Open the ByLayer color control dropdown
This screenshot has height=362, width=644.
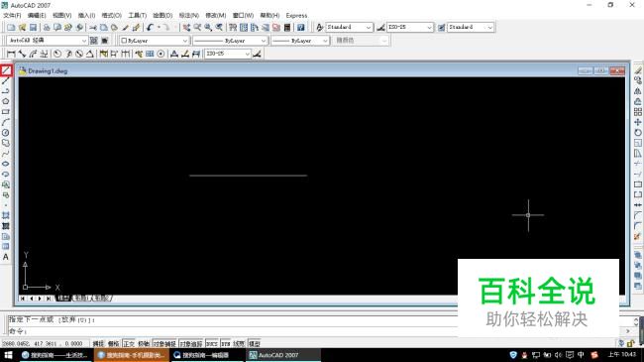coord(154,41)
